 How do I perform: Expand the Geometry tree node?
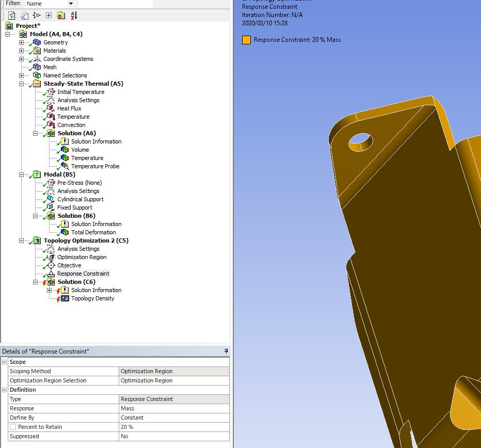coord(21,42)
